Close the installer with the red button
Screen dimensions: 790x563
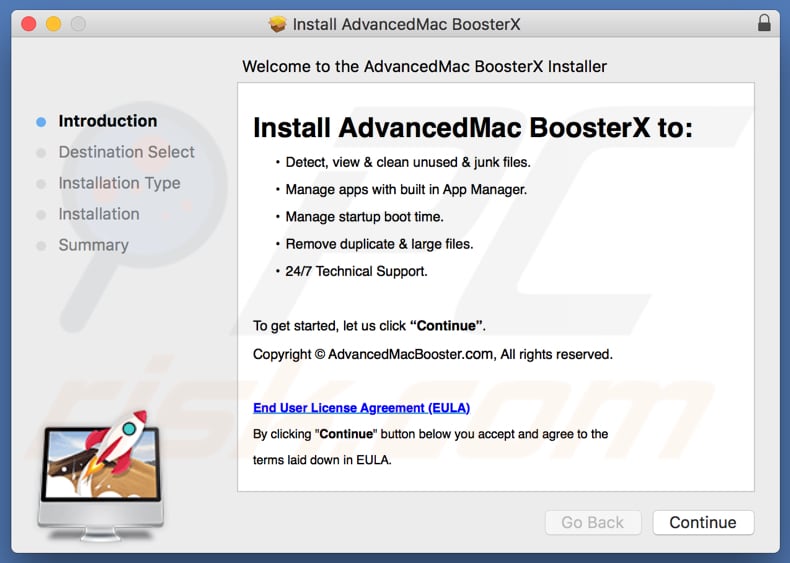click(x=29, y=24)
